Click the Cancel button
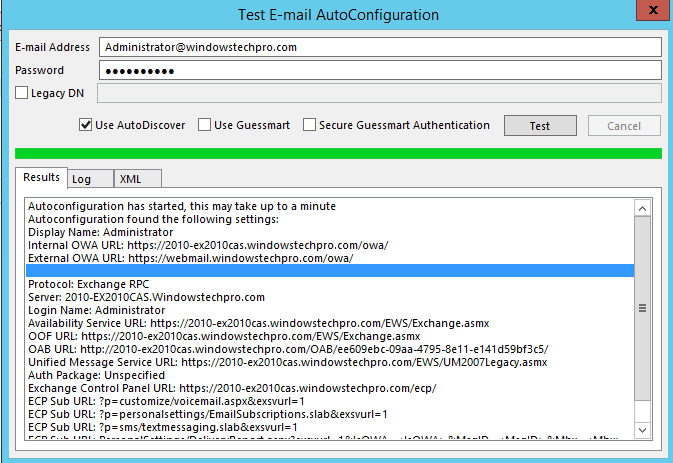The image size is (673, 463). pyautogui.click(x=624, y=126)
